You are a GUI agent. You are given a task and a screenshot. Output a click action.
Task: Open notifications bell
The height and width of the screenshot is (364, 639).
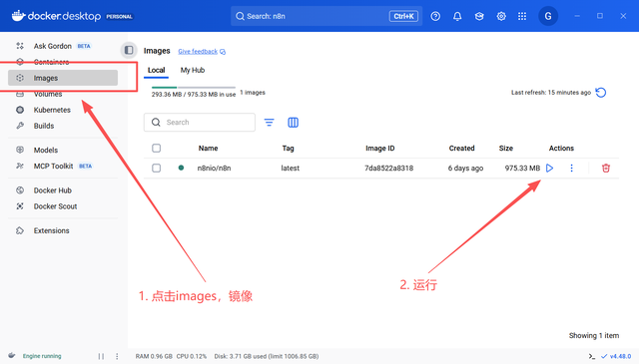(457, 16)
